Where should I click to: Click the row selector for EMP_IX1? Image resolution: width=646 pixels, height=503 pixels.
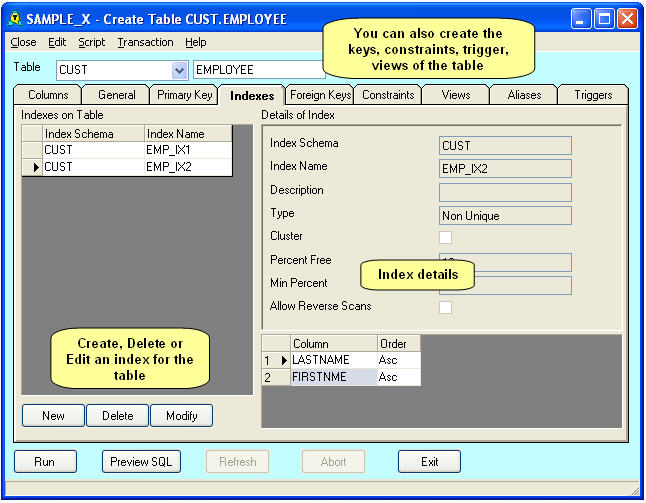[32, 150]
